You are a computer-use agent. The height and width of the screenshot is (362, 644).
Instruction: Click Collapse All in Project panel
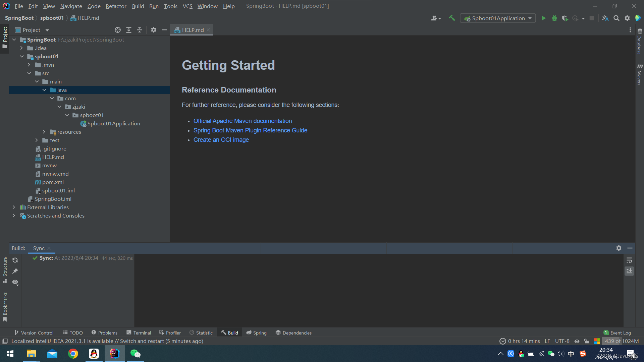tap(140, 30)
